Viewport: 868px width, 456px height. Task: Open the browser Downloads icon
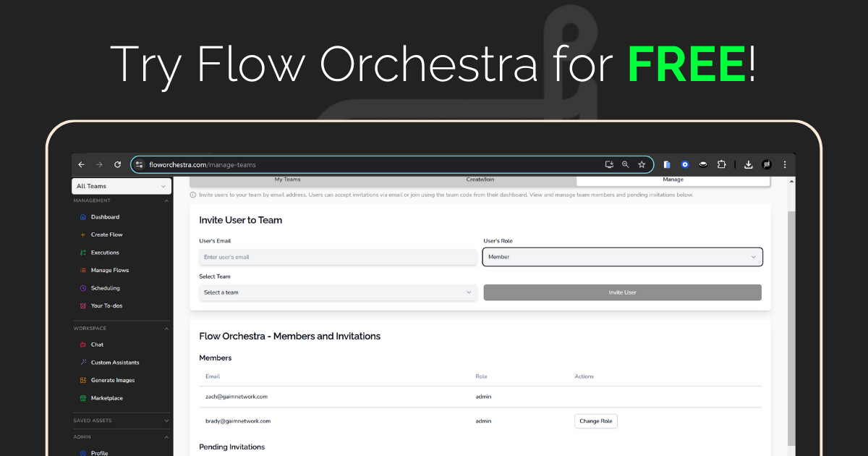point(749,165)
